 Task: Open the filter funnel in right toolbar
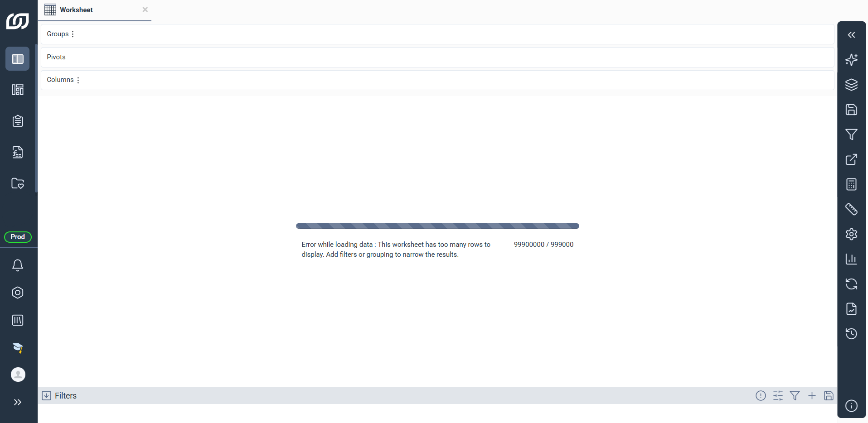pyautogui.click(x=852, y=135)
